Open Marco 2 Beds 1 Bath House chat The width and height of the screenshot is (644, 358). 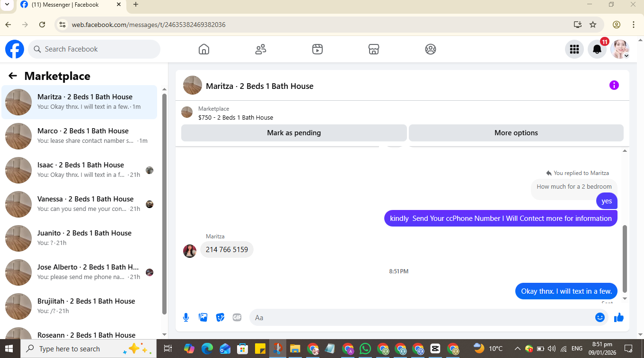79,136
